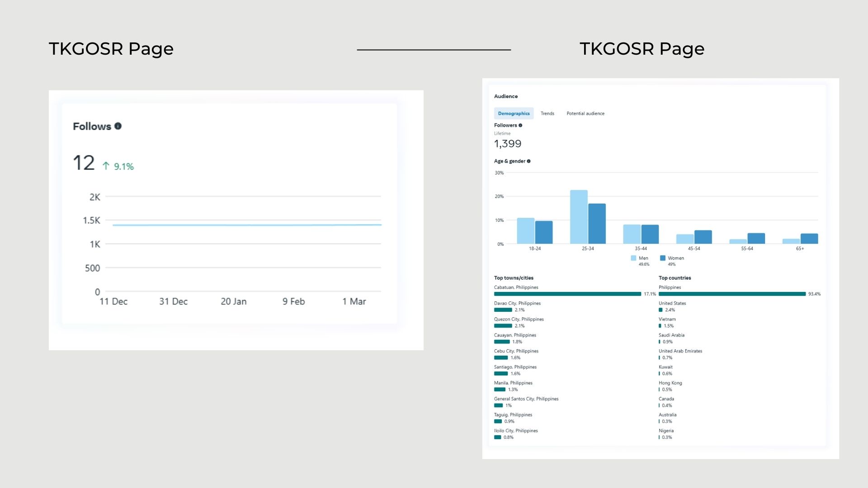This screenshot has height=488, width=868.
Task: Click the Cabatuan, Philippines city bar
Action: click(x=567, y=294)
